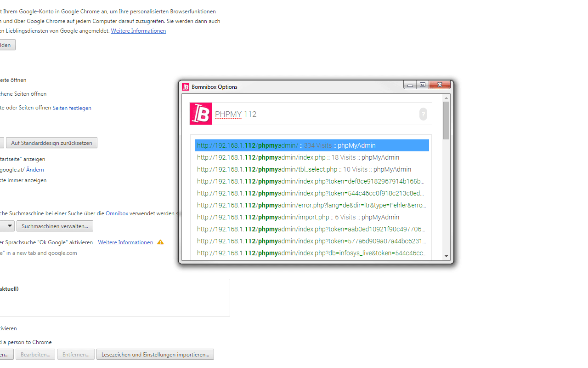The image size is (588, 368).
Task: Select index.php?token=def8ce9182967914b165b result
Action: [x=312, y=181]
